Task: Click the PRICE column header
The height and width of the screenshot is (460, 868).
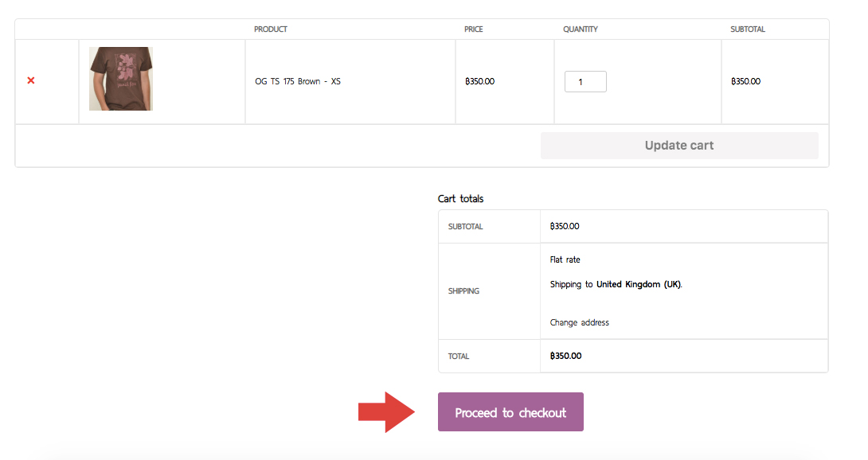Action: coord(473,29)
